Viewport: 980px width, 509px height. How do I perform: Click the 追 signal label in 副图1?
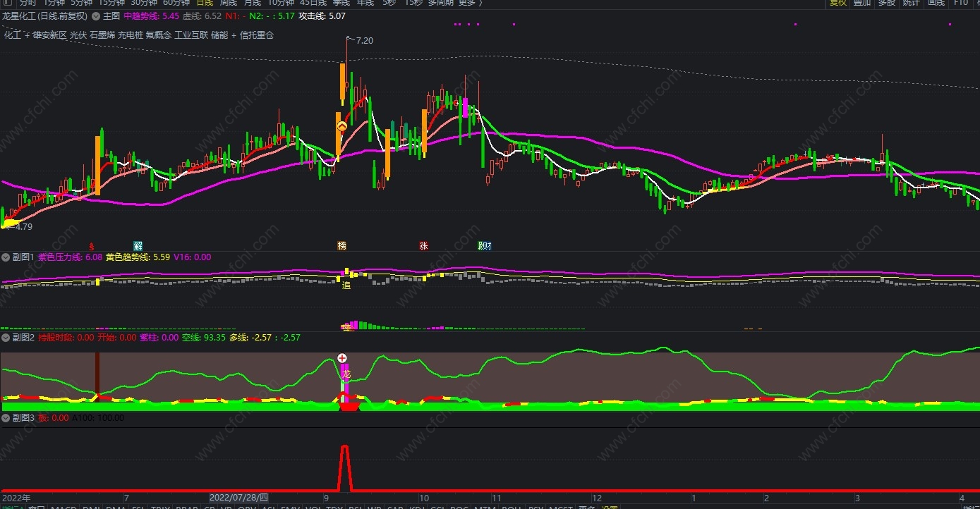pyautogui.click(x=346, y=286)
